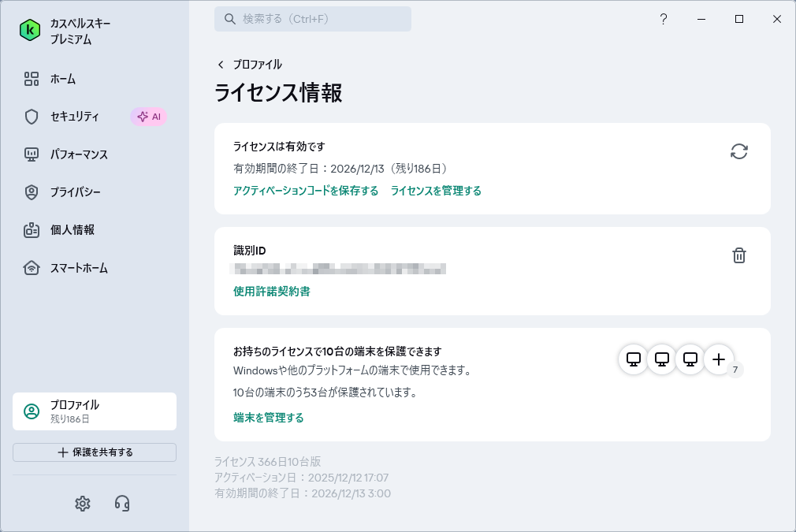Open スマートホーム section
Viewport: 796px width, 532px height.
(79, 268)
